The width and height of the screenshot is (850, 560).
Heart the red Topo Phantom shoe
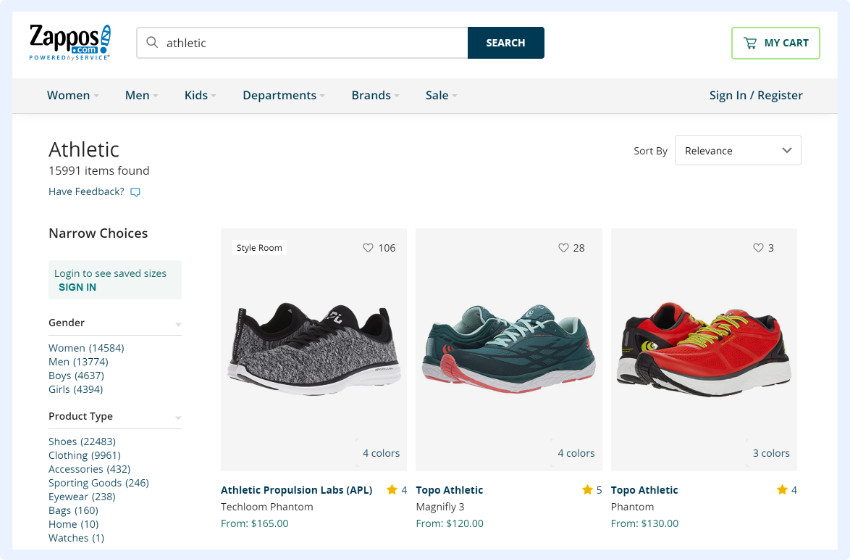click(758, 248)
